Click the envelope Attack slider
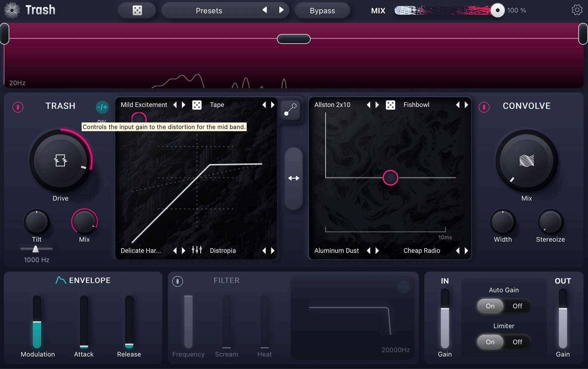Viewport: 588px width, 369px height. pos(84,322)
